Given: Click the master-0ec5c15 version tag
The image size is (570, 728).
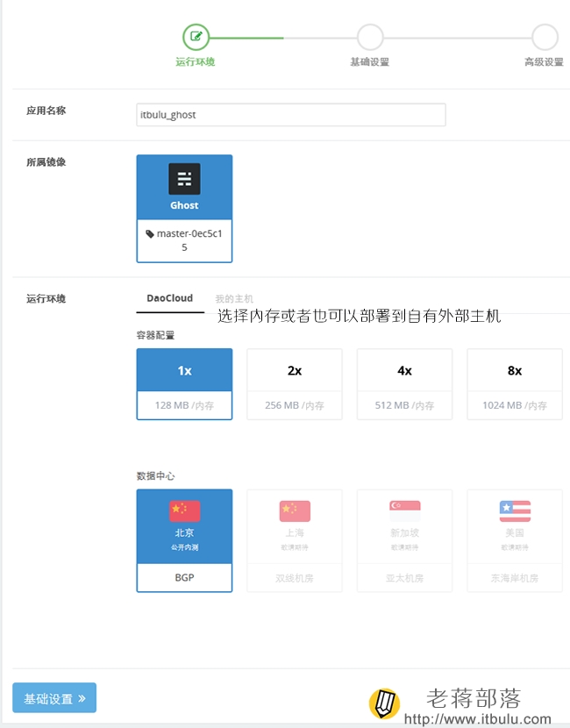Looking at the screenshot, I should pos(184,240).
